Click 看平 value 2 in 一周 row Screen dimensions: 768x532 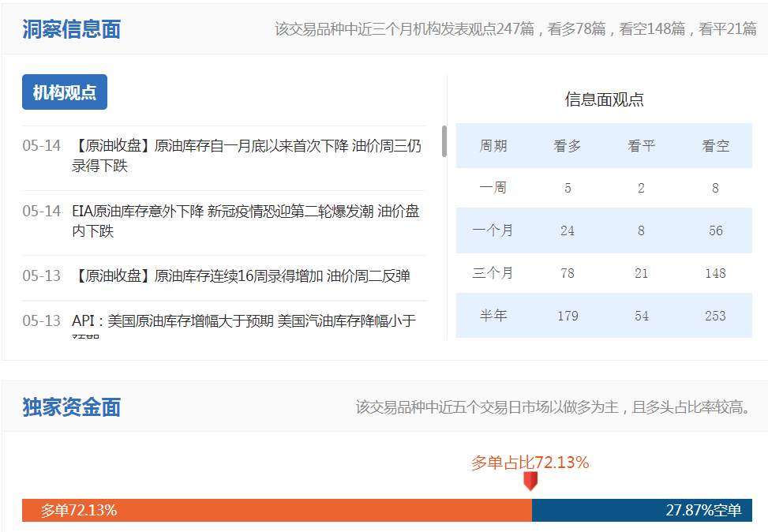click(641, 188)
